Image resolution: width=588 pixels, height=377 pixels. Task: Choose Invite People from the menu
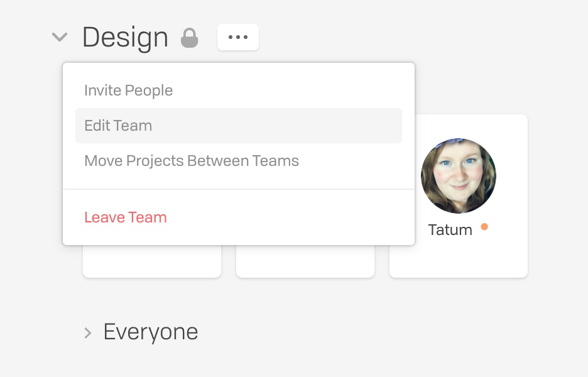click(128, 90)
